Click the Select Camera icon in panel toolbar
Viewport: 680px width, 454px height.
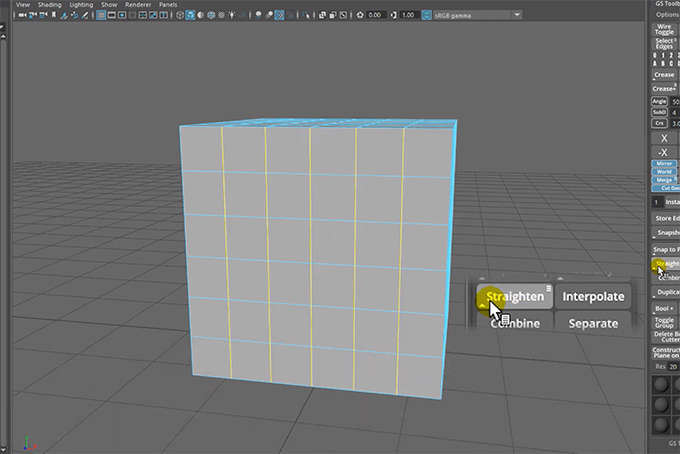coord(22,15)
